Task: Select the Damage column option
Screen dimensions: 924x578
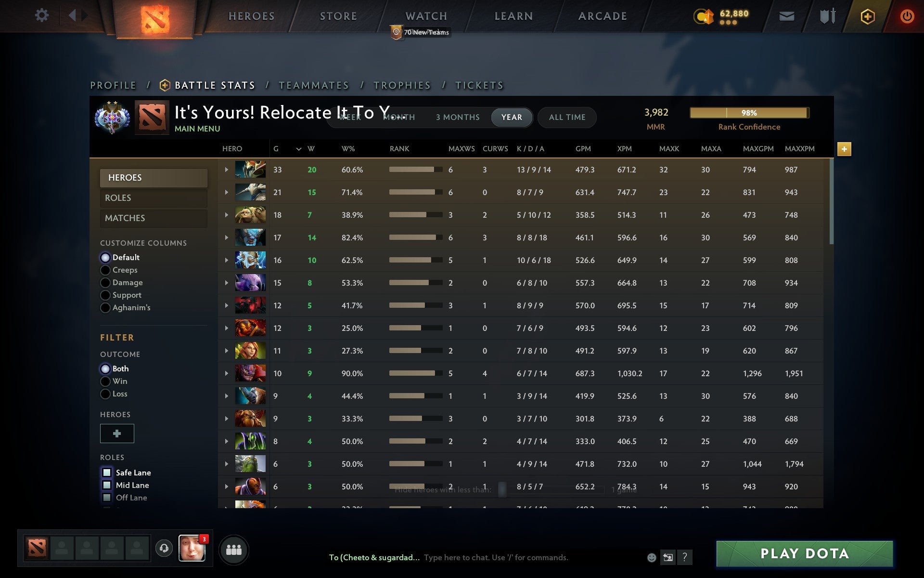Action: (x=105, y=282)
